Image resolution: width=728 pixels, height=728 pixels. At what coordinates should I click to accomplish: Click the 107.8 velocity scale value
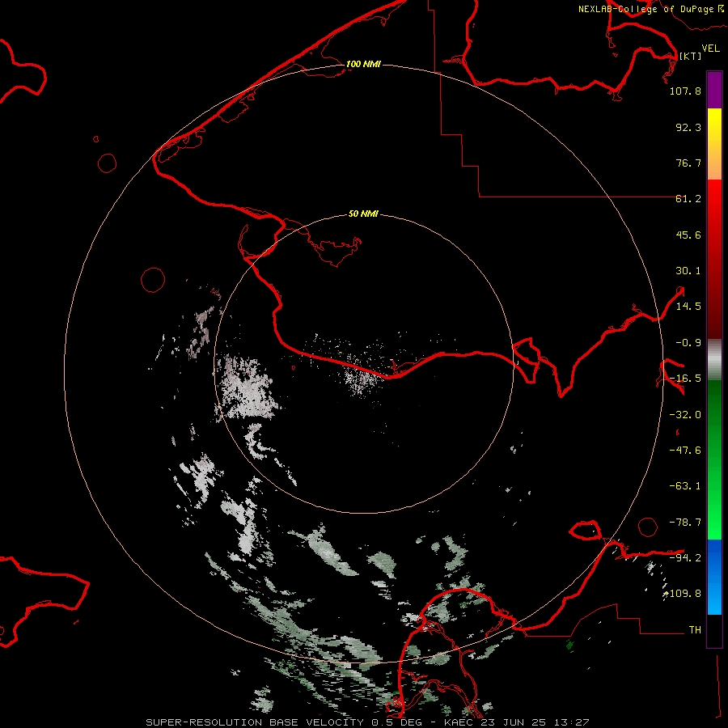[685, 91]
